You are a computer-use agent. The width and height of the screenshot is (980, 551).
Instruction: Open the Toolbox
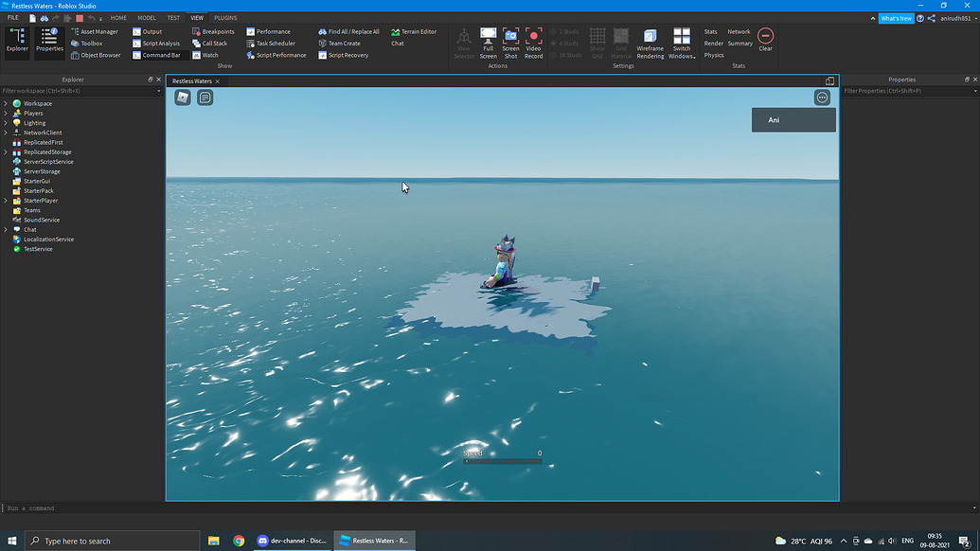(x=90, y=43)
